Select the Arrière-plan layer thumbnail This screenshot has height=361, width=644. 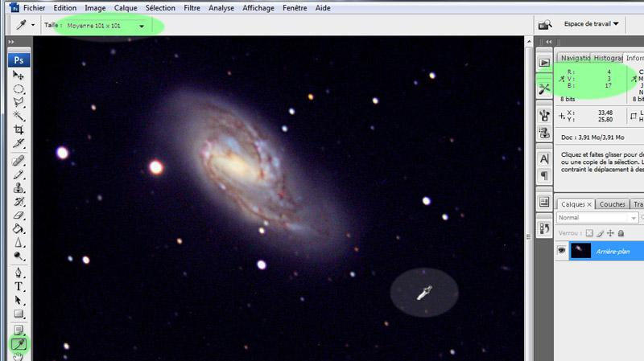tap(580, 251)
